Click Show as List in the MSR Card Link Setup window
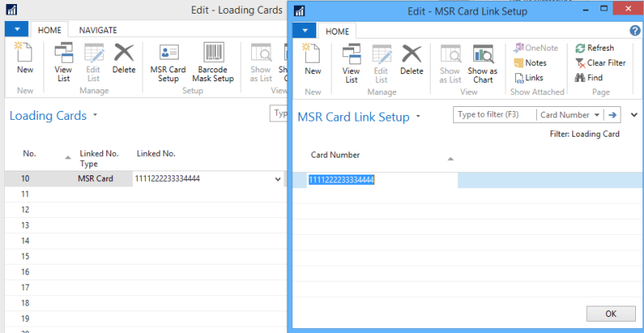 pyautogui.click(x=450, y=64)
